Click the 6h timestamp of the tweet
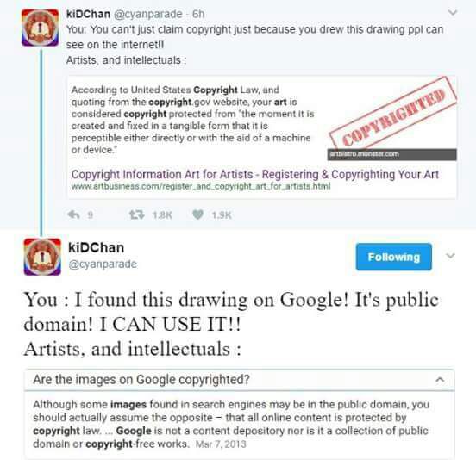476x460 pixels. [x=198, y=14]
